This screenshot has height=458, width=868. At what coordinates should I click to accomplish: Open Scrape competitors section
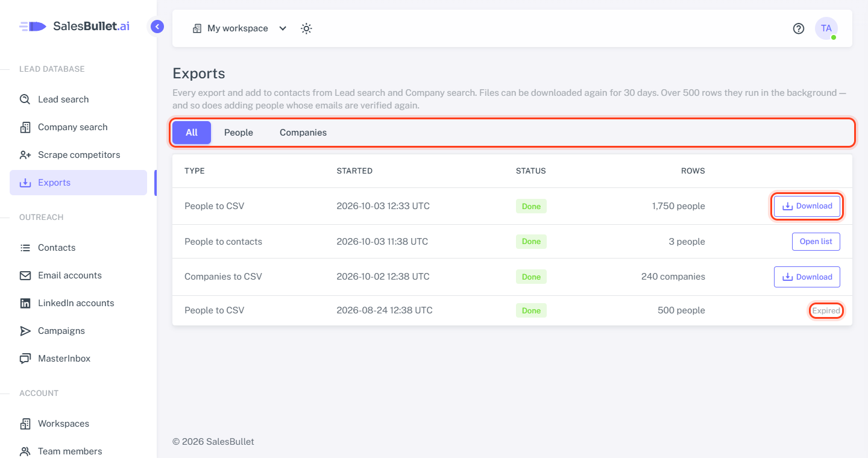pos(78,155)
